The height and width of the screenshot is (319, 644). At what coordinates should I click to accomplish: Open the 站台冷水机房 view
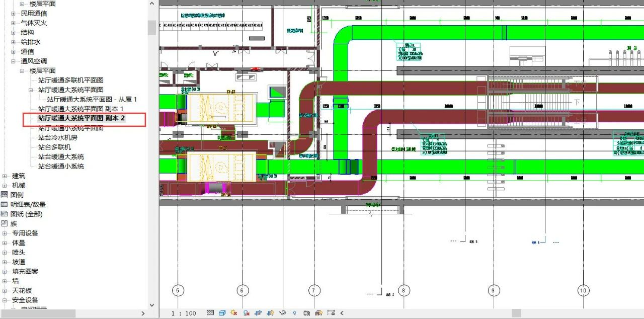pyautogui.click(x=58, y=137)
